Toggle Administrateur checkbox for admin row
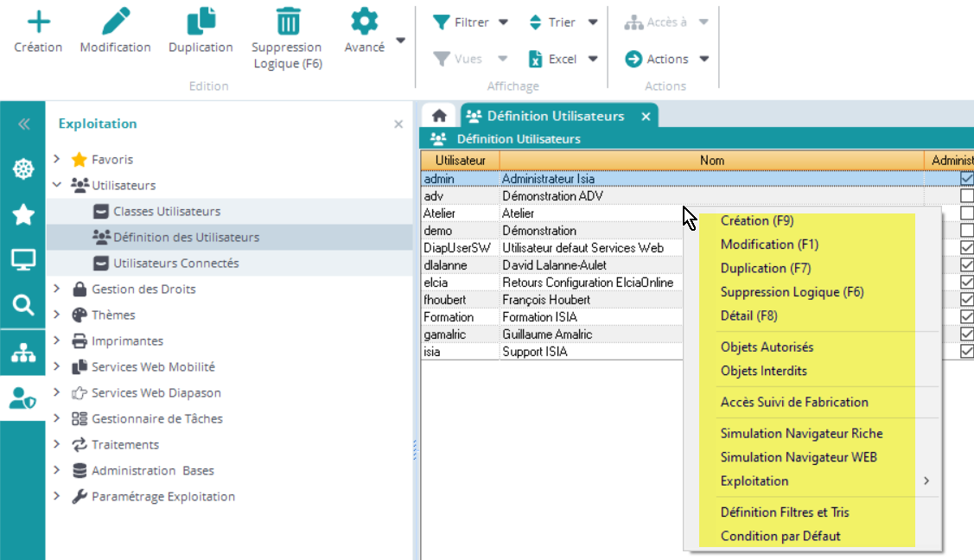 tap(967, 179)
